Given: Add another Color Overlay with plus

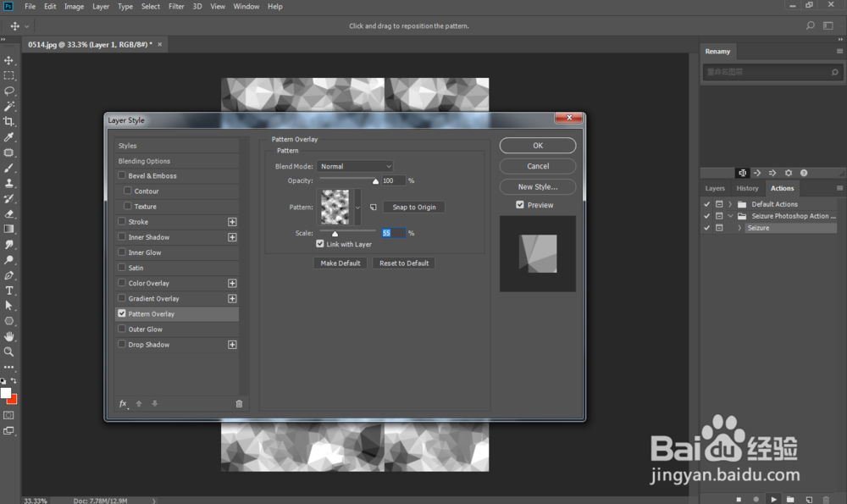Looking at the screenshot, I should 232,283.
